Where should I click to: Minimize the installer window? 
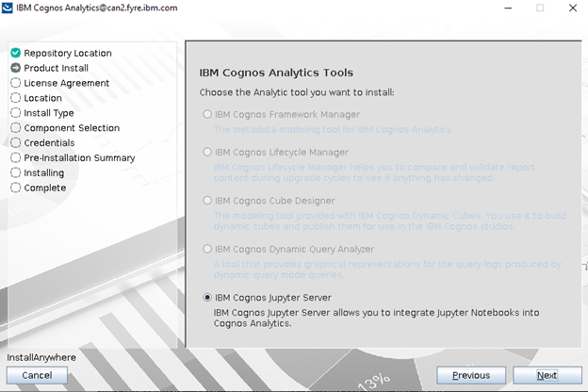(508, 8)
